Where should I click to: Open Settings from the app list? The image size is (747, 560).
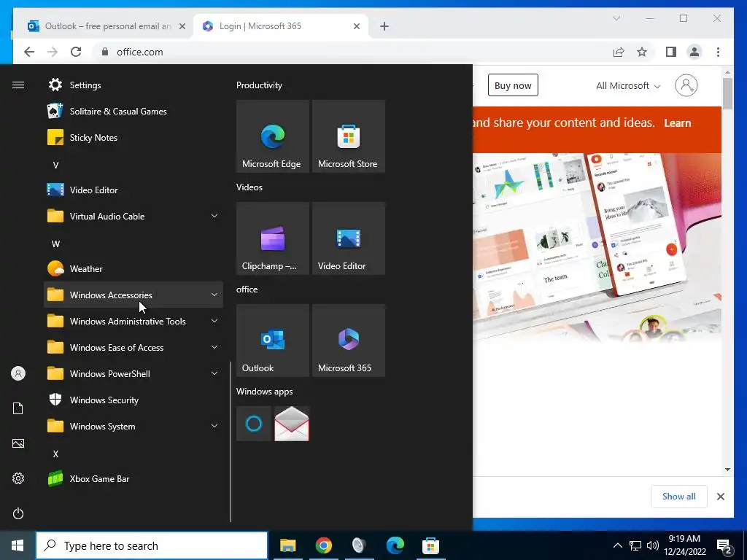133,85
